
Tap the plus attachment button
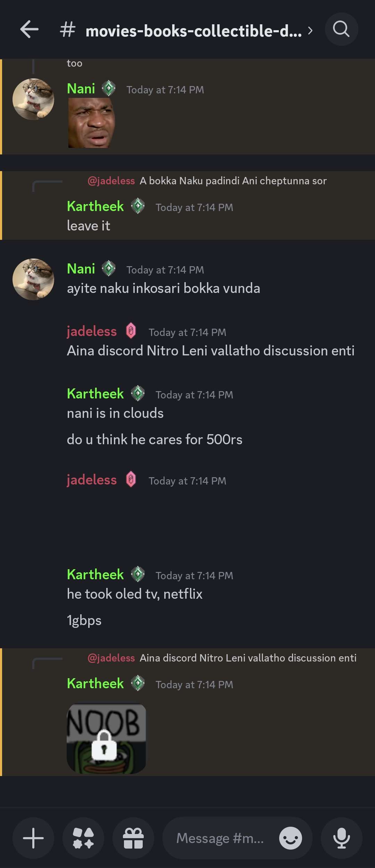(33, 838)
